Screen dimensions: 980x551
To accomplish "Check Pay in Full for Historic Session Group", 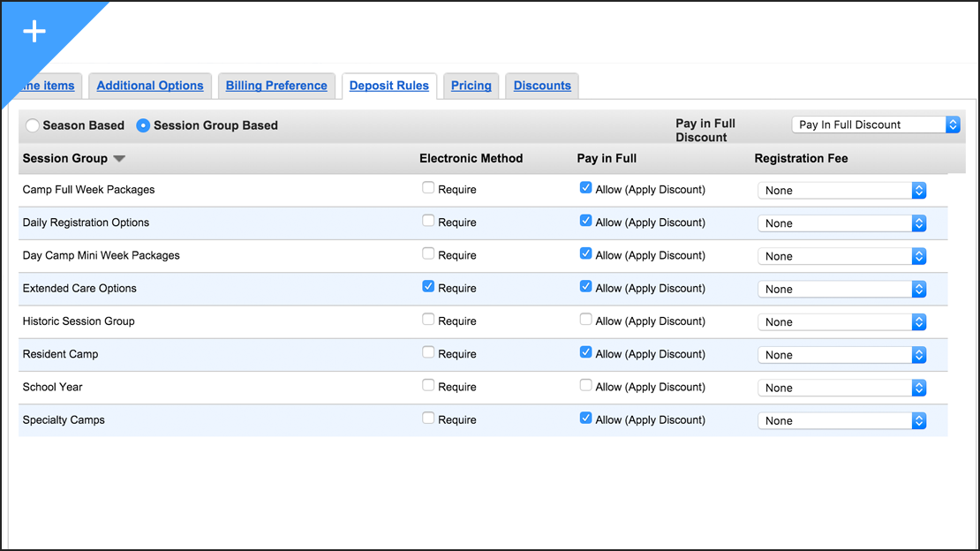I will (x=585, y=320).
